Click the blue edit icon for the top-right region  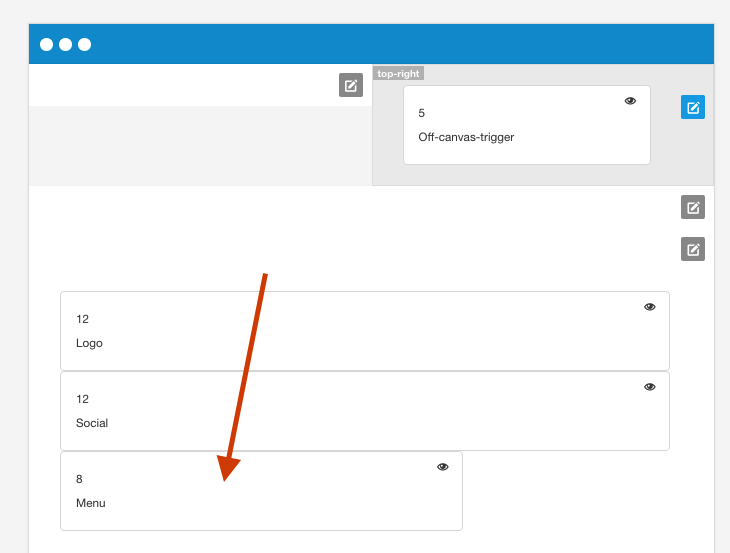(693, 107)
